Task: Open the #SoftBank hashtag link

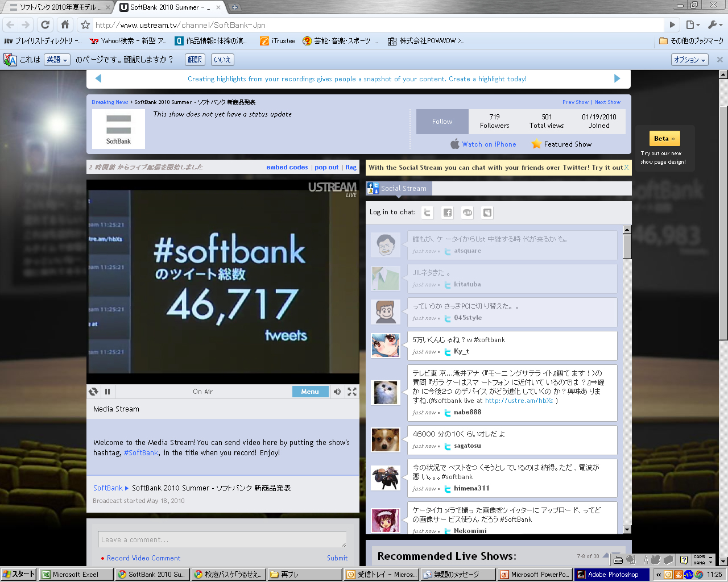Action: [x=141, y=453]
